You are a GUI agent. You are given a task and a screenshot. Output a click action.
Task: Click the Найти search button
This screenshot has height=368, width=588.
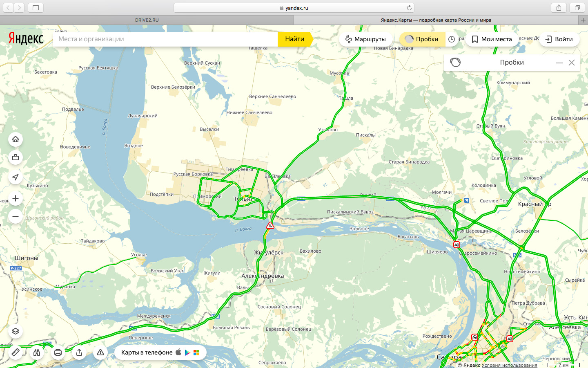coord(295,39)
